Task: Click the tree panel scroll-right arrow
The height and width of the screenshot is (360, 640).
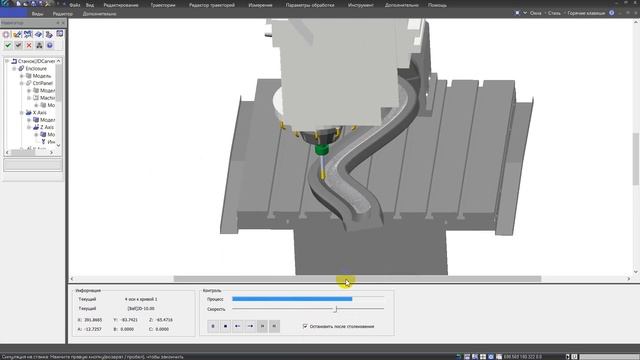Action: pyautogui.click(x=51, y=152)
